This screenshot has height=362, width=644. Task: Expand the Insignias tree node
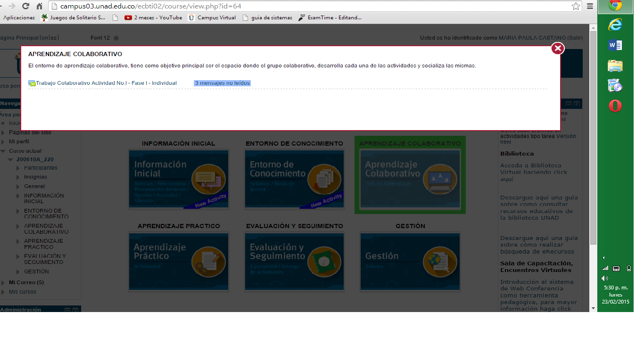18,177
